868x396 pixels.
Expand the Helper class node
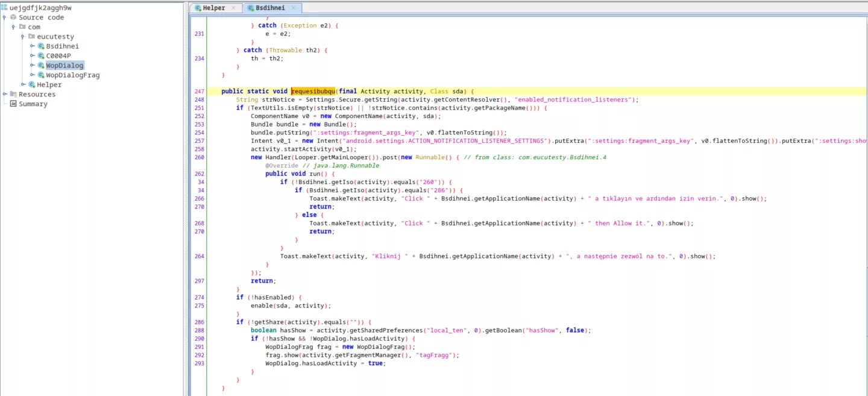click(23, 85)
